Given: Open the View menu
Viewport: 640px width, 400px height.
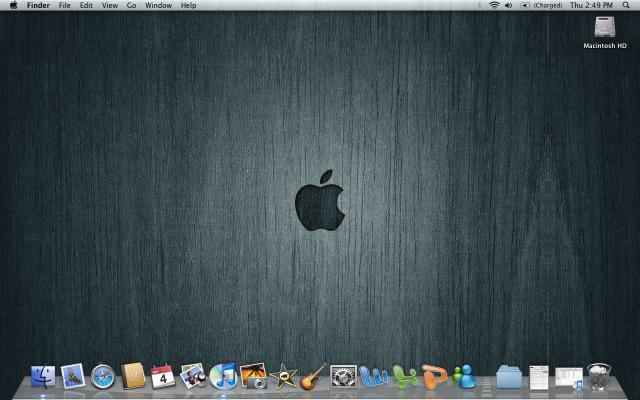Looking at the screenshot, I should click(x=110, y=5).
